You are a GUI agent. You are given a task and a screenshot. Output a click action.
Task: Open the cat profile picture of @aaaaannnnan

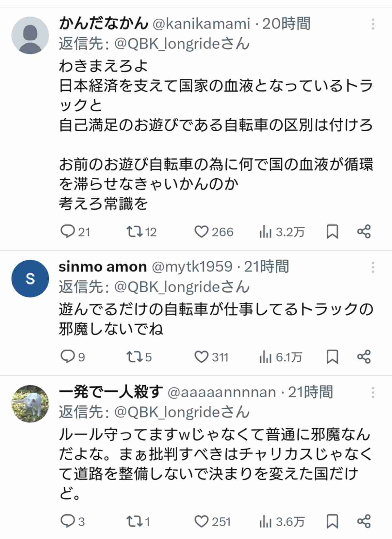point(30,404)
